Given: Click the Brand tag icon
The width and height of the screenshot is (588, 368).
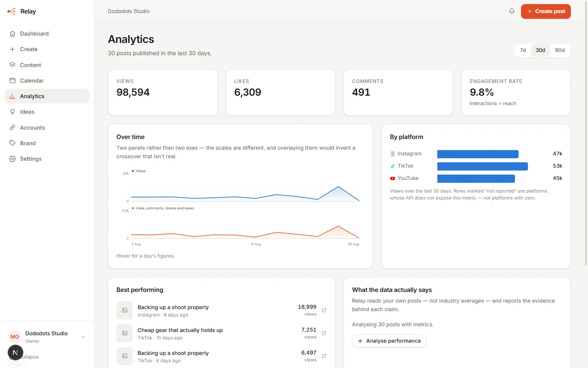Looking at the screenshot, I should (x=13, y=143).
